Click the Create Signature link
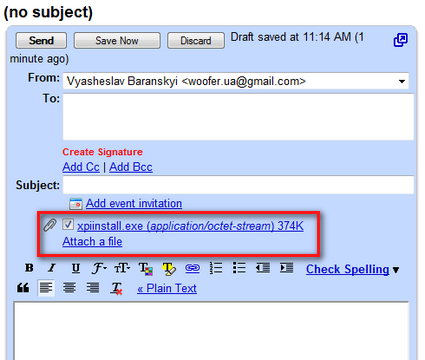The image size is (425, 360). tap(102, 152)
